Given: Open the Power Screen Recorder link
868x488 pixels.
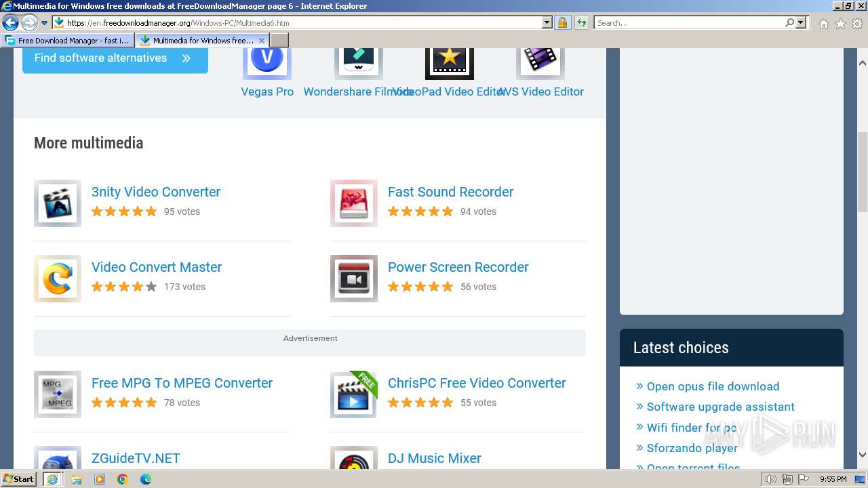Looking at the screenshot, I should point(458,267).
